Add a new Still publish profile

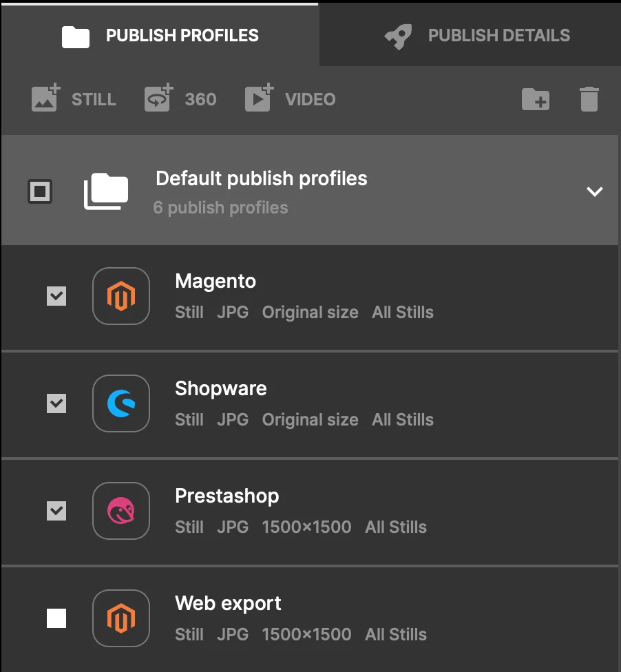pos(74,98)
